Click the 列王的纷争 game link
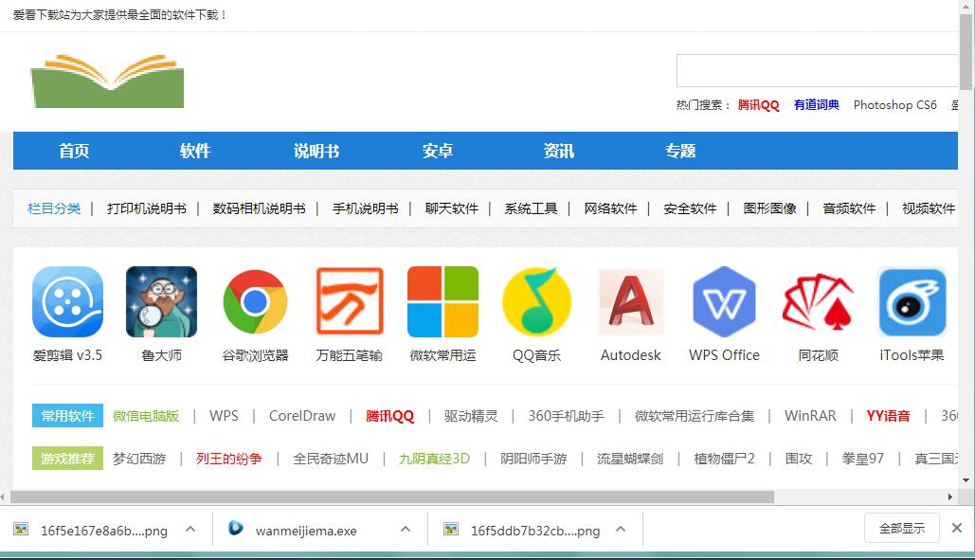Image resolution: width=975 pixels, height=560 pixels. tap(229, 459)
